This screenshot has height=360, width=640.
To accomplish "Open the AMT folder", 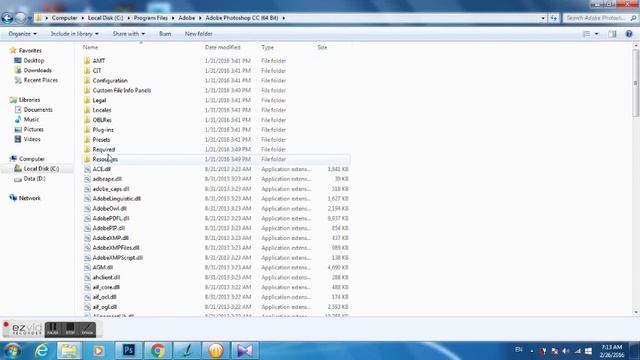I will (99, 61).
